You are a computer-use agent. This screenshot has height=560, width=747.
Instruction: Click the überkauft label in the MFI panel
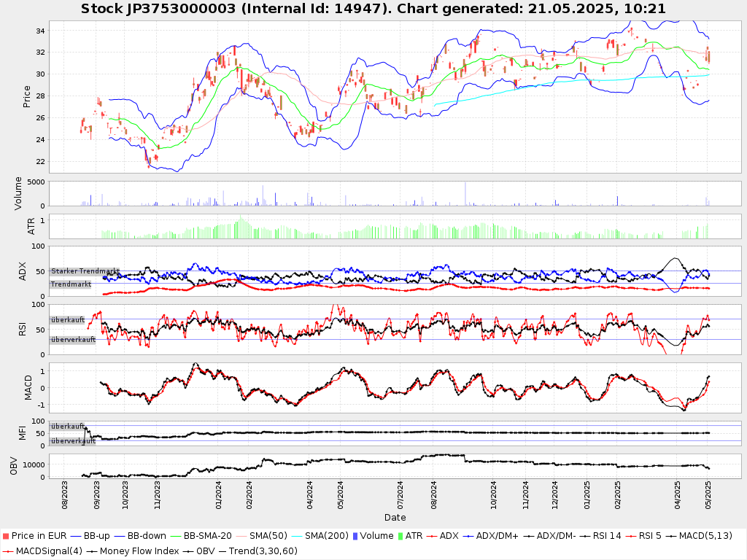(68, 426)
